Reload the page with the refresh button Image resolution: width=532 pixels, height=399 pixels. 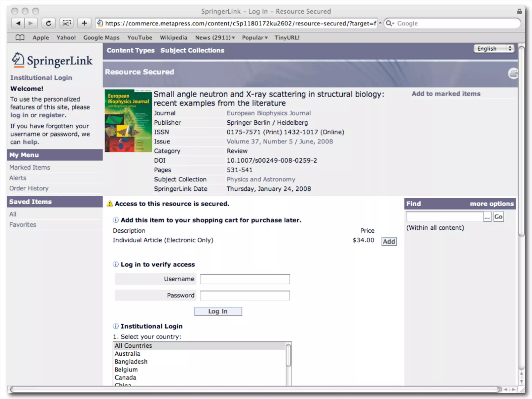pyautogui.click(x=49, y=23)
